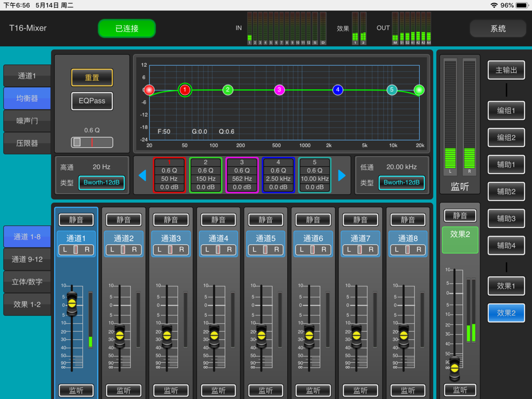Select 辅助4 bus
Viewport: 532px width, 399px height.
coord(506,245)
